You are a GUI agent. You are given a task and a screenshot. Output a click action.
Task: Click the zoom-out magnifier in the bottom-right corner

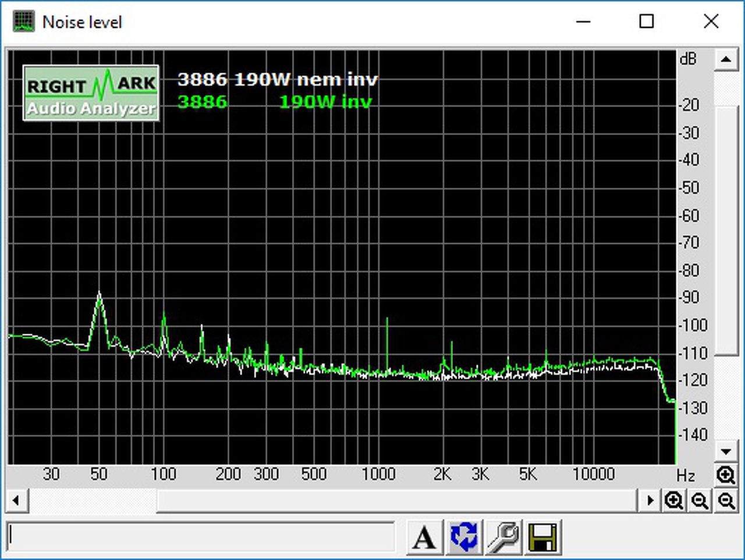click(726, 501)
